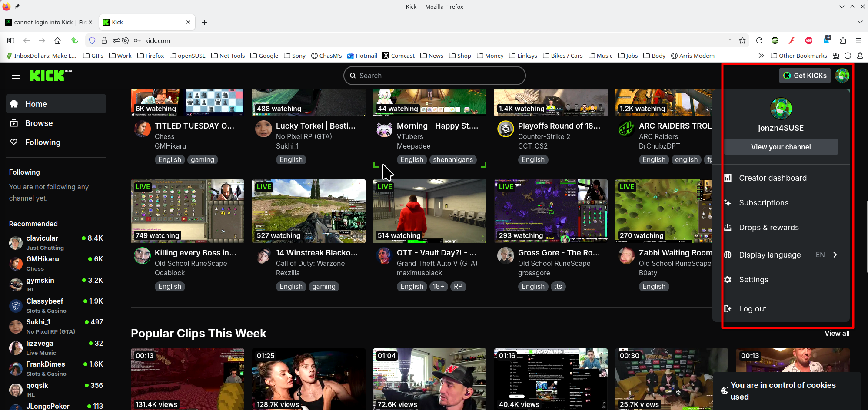Image resolution: width=868 pixels, height=410 pixels.
Task: Show more bookmarks overflow chevron
Action: coord(761,56)
